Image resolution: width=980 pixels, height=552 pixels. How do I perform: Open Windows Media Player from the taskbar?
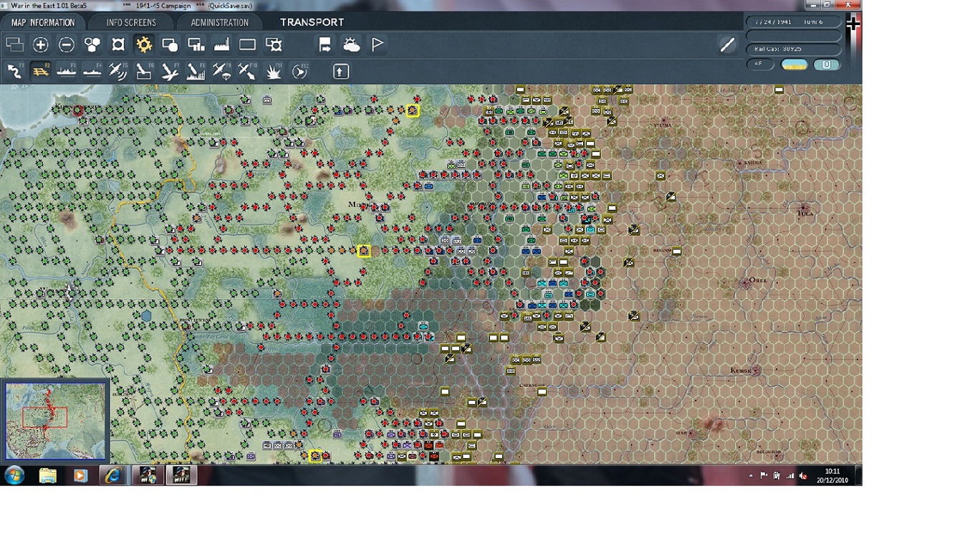80,475
